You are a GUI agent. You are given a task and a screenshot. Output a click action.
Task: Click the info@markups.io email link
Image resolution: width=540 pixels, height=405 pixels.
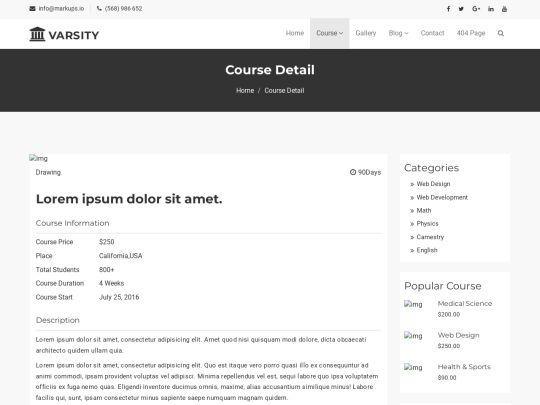coord(61,9)
